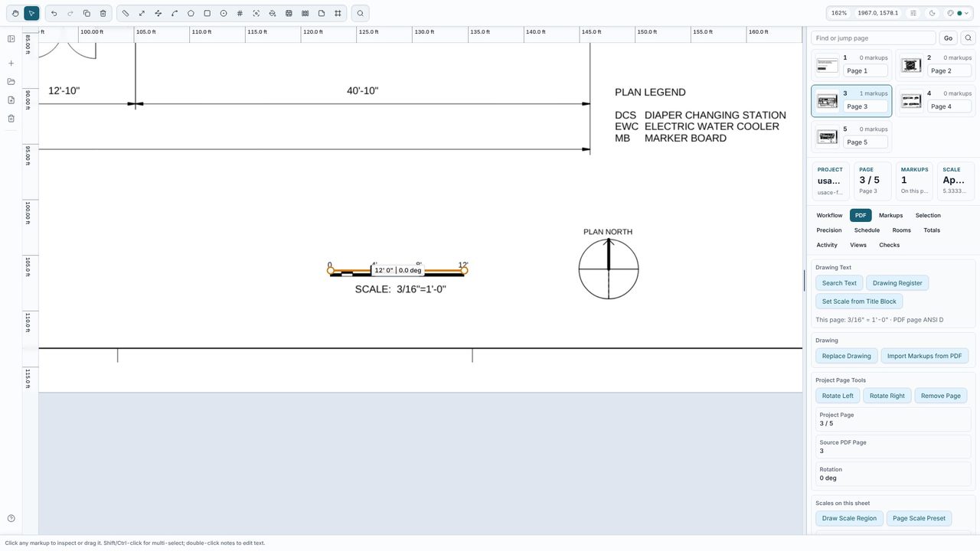
Task: Open the Drawing Register
Action: tap(897, 283)
